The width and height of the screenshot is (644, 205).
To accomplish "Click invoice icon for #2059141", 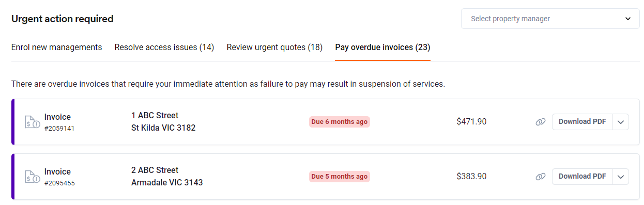I will coord(32,122).
